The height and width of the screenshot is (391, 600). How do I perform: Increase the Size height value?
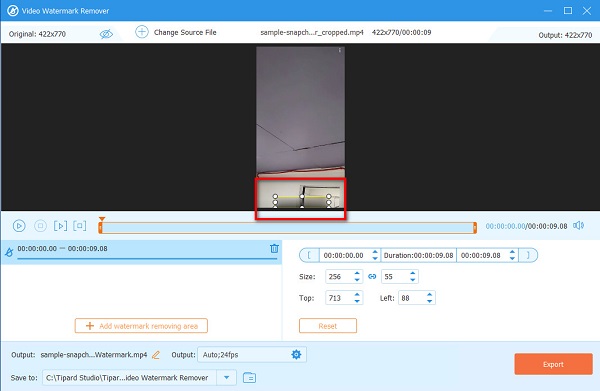(412, 273)
